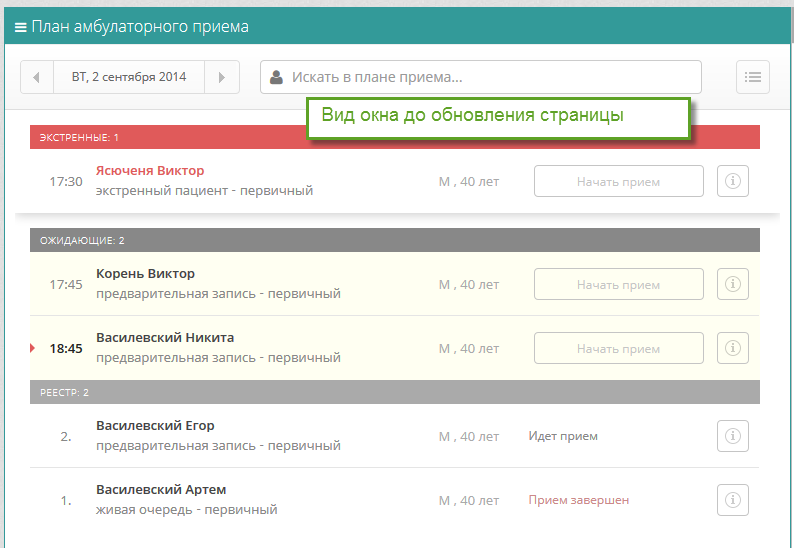This screenshot has width=794, height=548.
Task: Click the search field Искать в плане приема
Action: pos(481,77)
